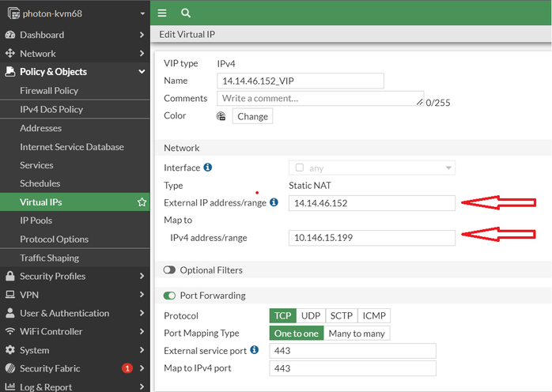
Task: Open the Interface dropdown
Action: tap(372, 168)
